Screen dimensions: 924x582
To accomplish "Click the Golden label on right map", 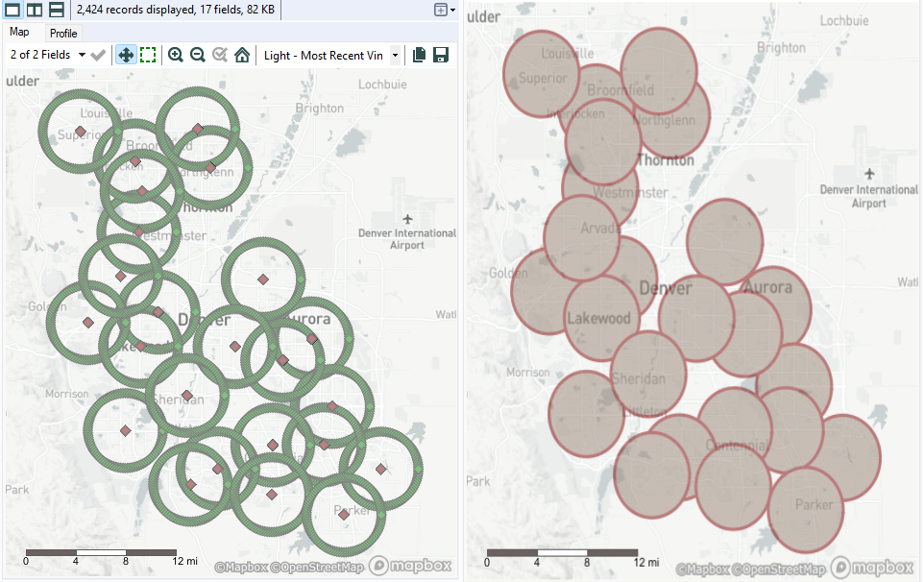I will 508,274.
